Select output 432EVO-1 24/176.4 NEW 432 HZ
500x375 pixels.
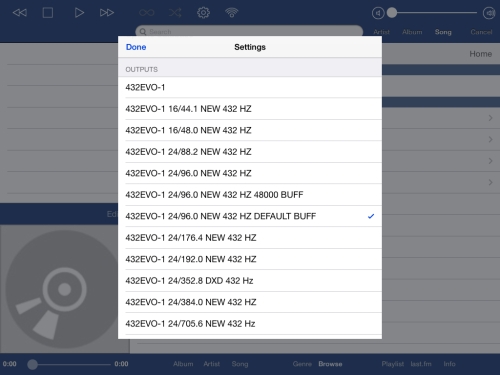click(x=250, y=238)
